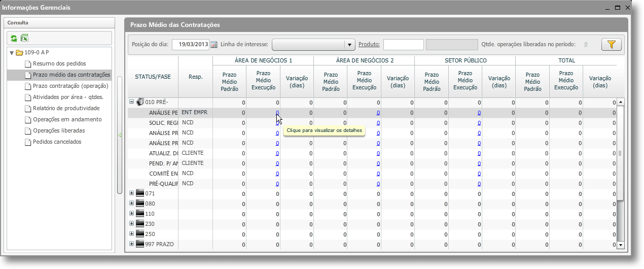Click PEND. P/ AN row Setor Público execution link

click(x=479, y=163)
